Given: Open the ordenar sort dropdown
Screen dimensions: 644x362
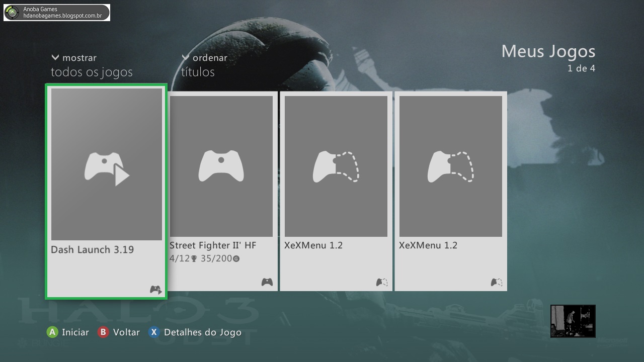Looking at the screenshot, I should coord(209,58).
